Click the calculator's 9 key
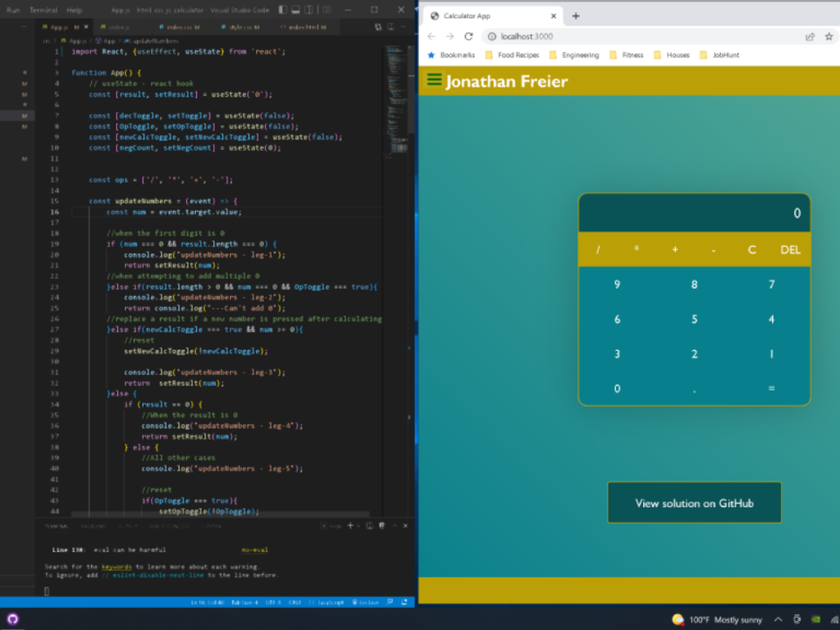This screenshot has width=840, height=630. pos(617,285)
